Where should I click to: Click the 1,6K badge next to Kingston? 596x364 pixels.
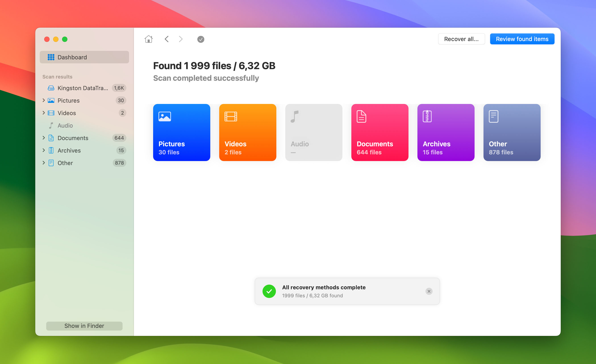point(119,88)
